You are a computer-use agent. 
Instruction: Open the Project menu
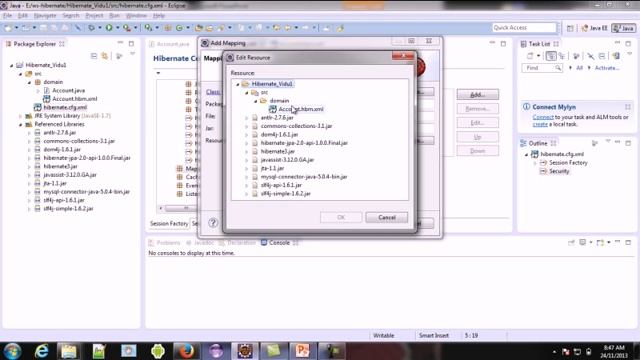pyautogui.click(x=94, y=16)
